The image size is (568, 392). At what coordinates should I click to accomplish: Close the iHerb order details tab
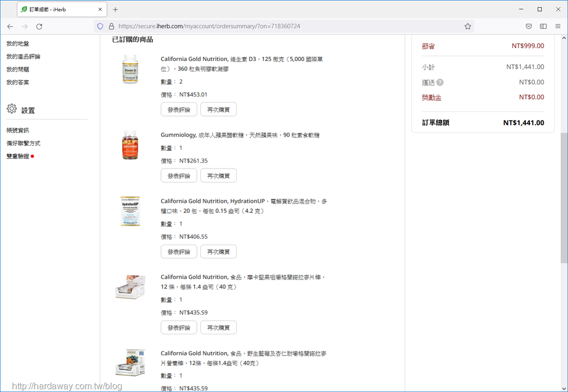tap(100, 9)
